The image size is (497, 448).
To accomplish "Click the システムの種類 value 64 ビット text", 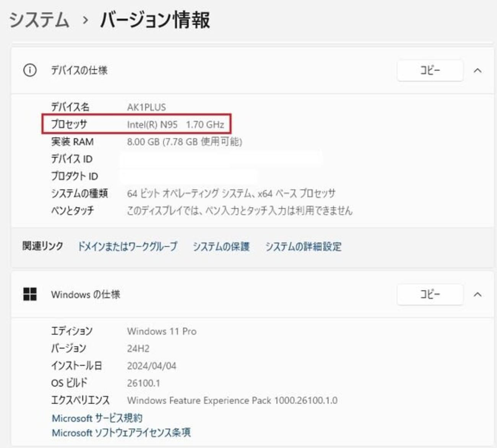I will tap(231, 193).
